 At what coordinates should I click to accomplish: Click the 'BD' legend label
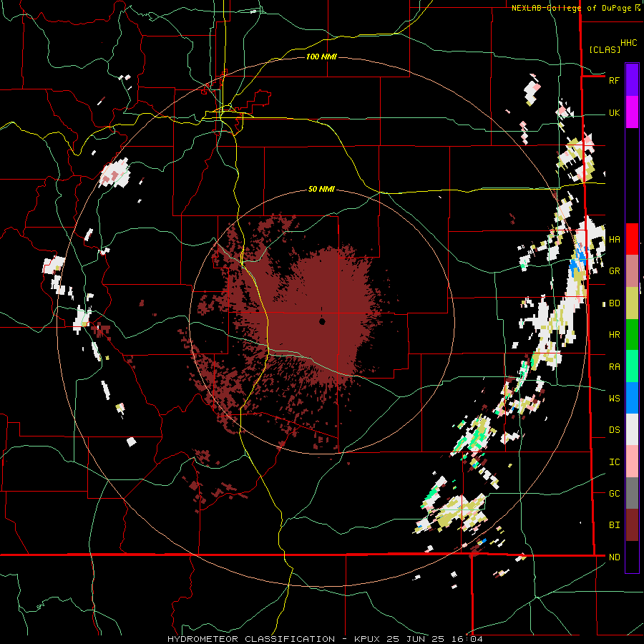pyautogui.click(x=614, y=303)
